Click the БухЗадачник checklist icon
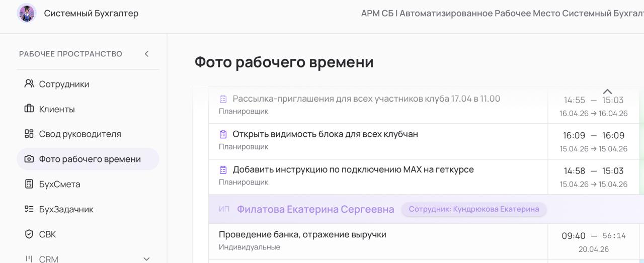This screenshot has height=263, width=644. coord(29,209)
